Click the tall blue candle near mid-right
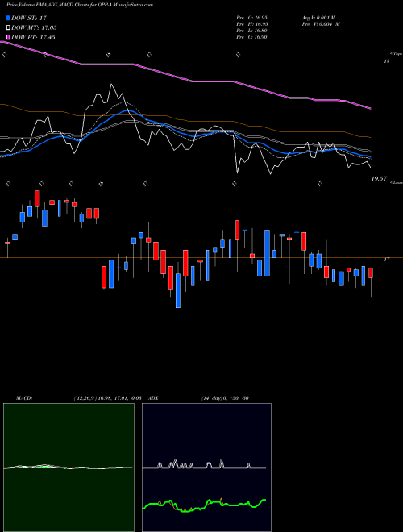The image size is (403, 532). point(268,253)
